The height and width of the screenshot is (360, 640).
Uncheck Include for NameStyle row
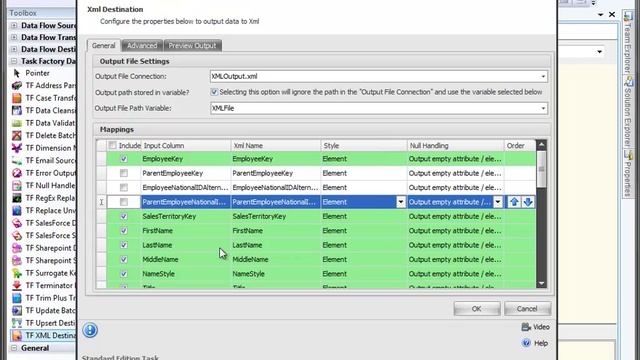[124, 274]
